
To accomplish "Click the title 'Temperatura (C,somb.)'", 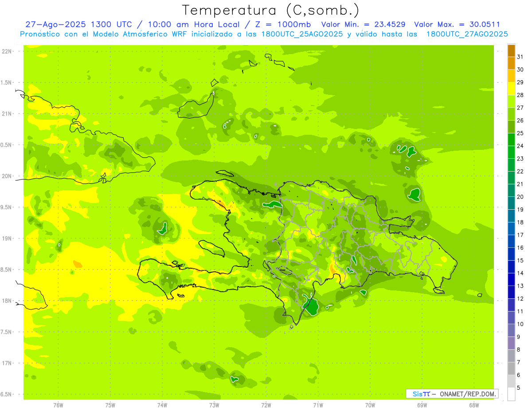I will point(271,10).
